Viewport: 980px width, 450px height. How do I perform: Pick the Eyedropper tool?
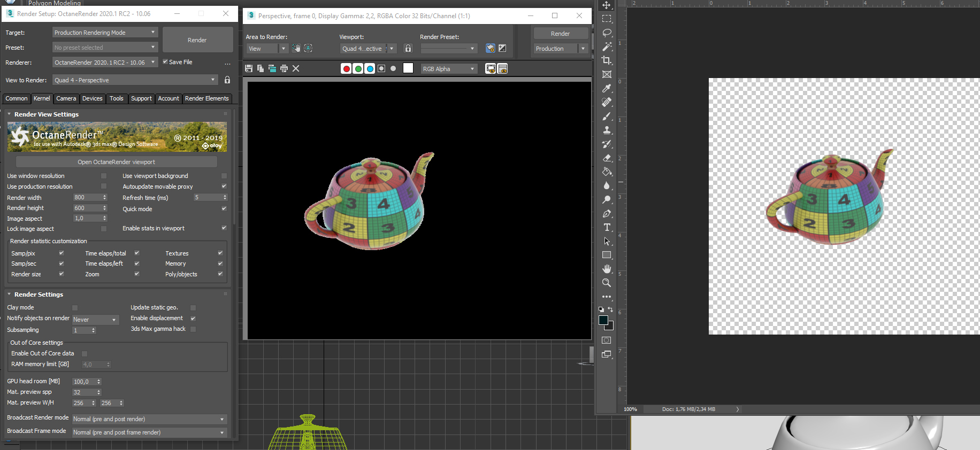(x=607, y=88)
